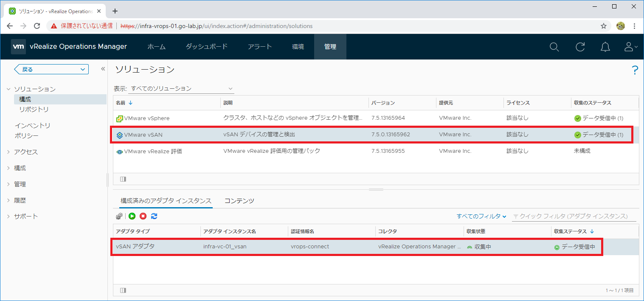Screen dimensions: 644x301
Task: Collapse the left navigation pane with the double chevron
Action: pyautogui.click(x=103, y=69)
